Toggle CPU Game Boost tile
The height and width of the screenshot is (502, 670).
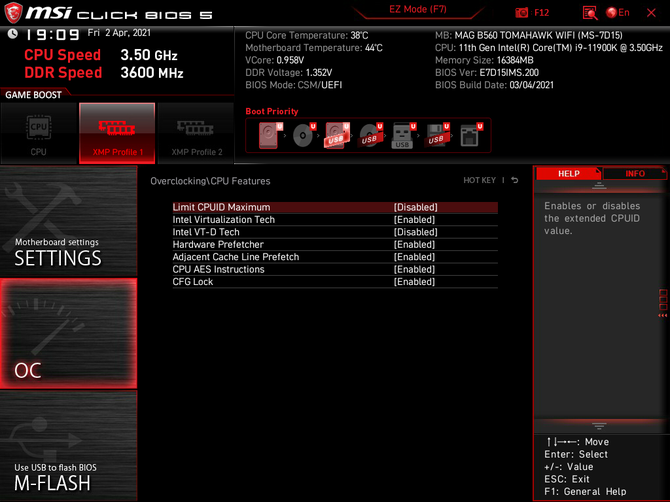pyautogui.click(x=39, y=133)
